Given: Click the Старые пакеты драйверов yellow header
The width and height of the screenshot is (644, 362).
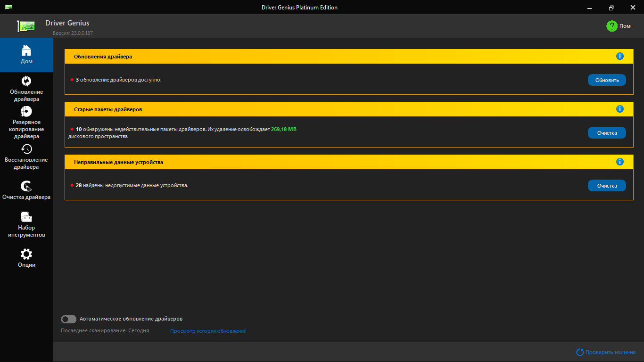Looking at the screenshot, I should pos(349,109).
